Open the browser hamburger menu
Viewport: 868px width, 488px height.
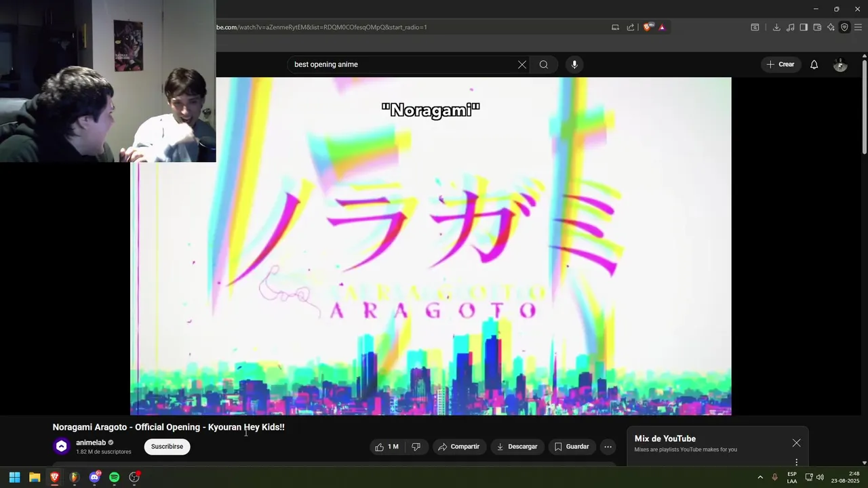[x=859, y=27]
